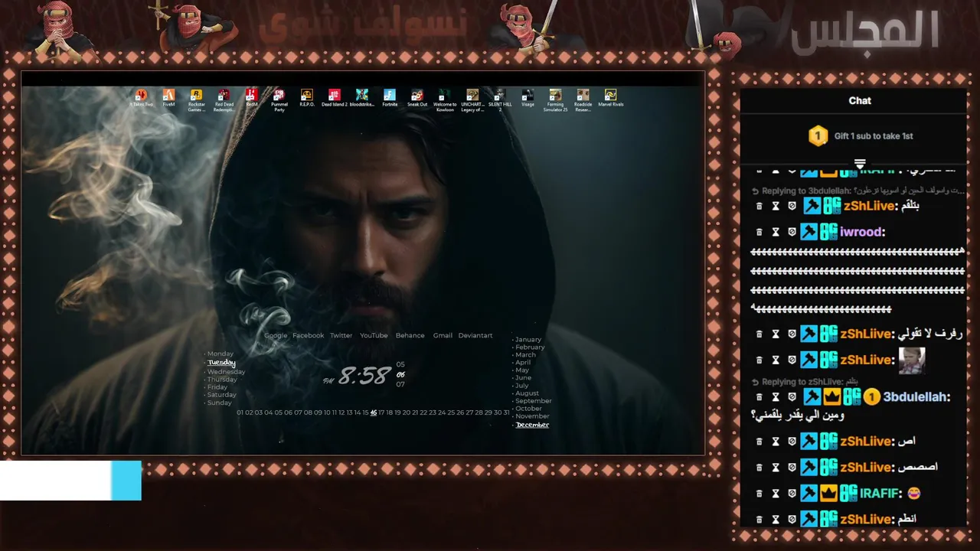Launch the Dead Island 2 shortcut
The height and width of the screenshot is (551, 980).
coord(335,98)
